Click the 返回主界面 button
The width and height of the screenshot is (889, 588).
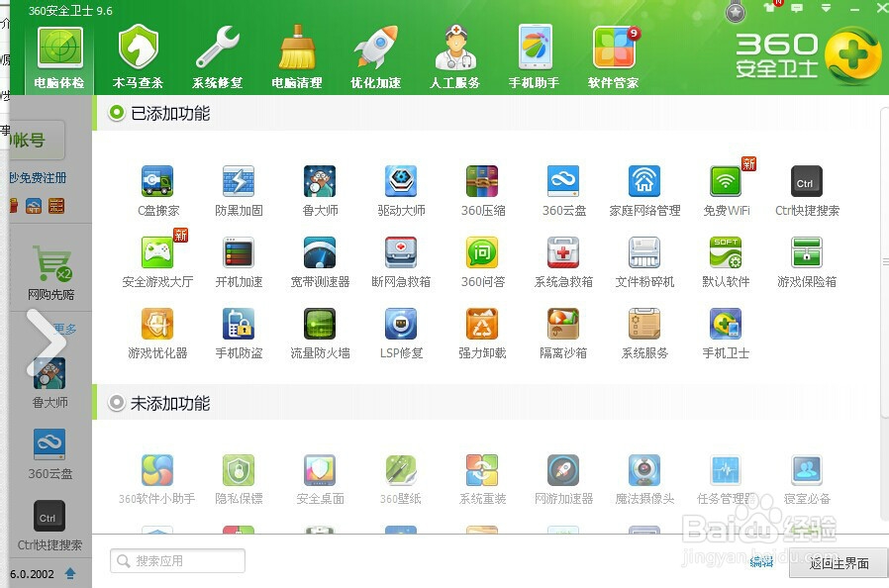pyautogui.click(x=838, y=562)
